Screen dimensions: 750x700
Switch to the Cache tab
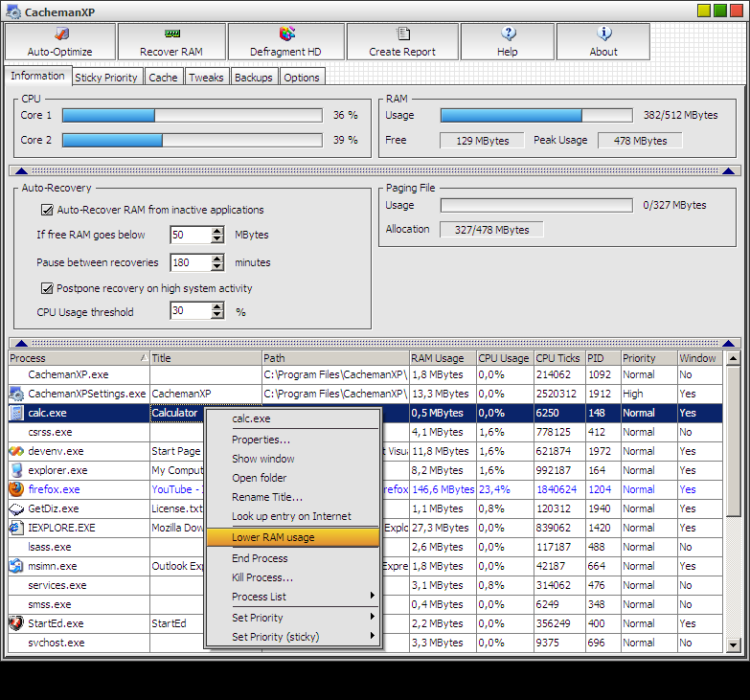tap(163, 77)
